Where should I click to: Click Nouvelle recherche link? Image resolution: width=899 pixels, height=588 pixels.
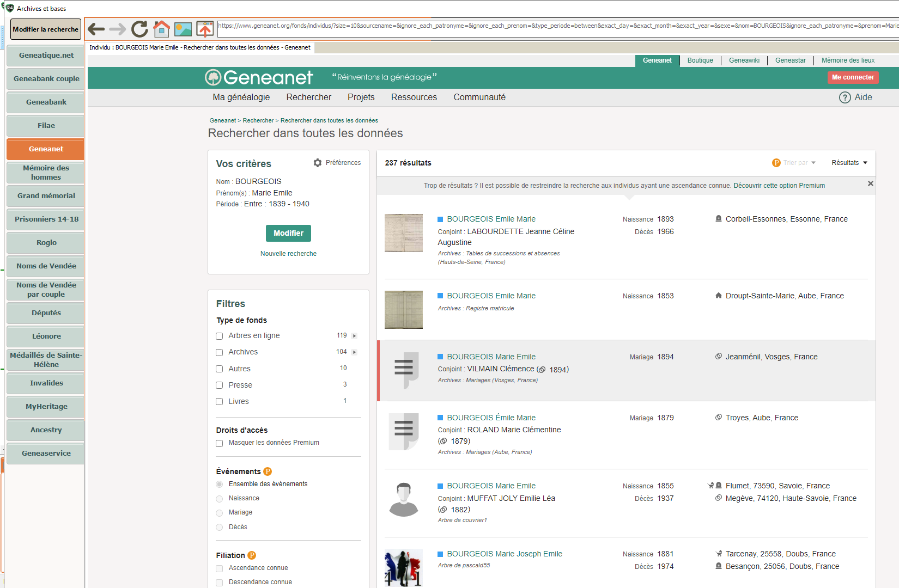tap(288, 254)
